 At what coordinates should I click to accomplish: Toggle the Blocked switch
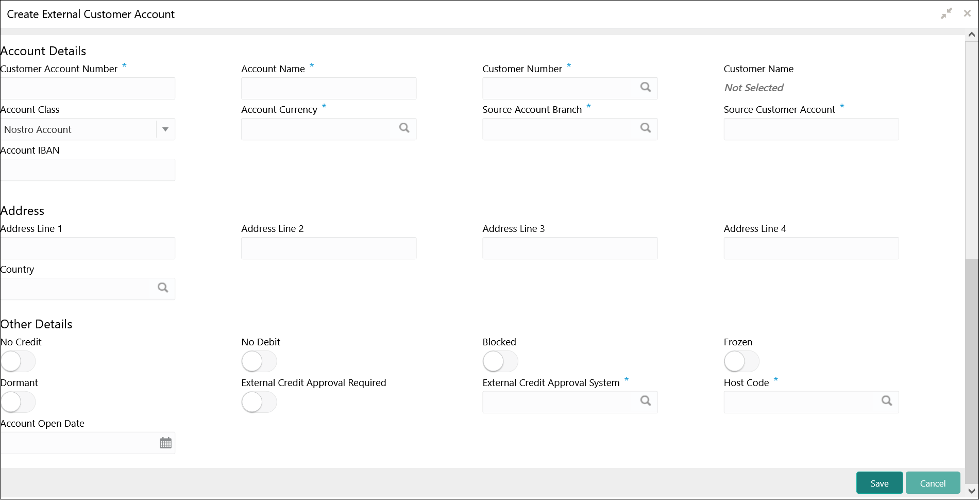[500, 361]
